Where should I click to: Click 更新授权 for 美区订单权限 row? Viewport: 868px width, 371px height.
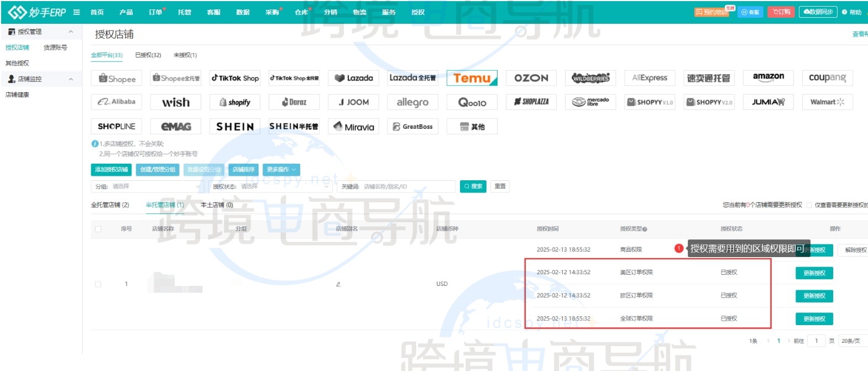(x=814, y=273)
